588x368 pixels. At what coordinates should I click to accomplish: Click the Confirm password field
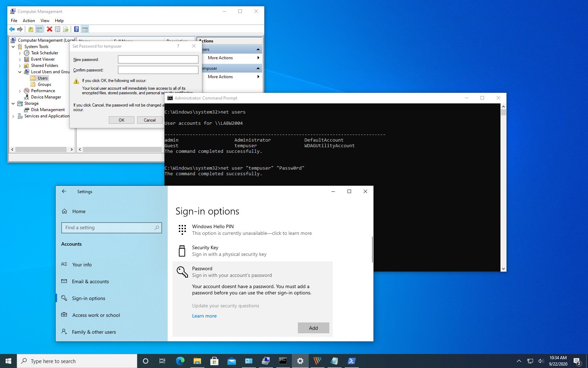tap(158, 70)
